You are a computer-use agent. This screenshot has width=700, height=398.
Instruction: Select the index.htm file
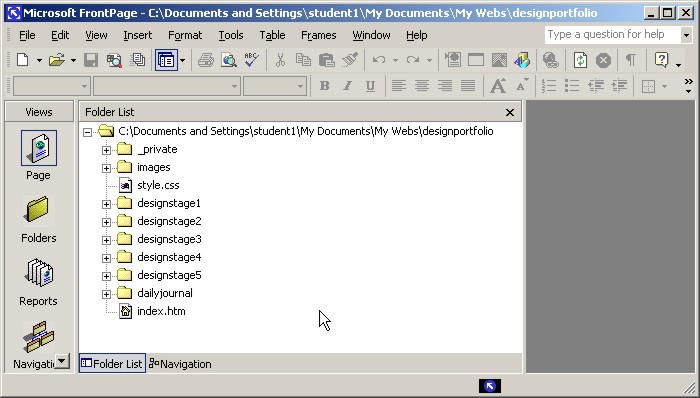point(161,311)
